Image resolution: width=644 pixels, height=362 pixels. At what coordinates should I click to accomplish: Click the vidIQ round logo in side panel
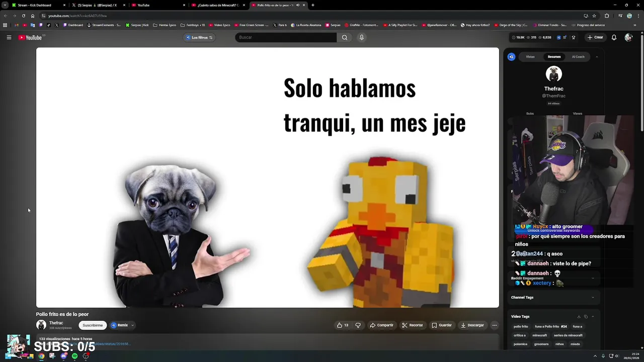click(512, 57)
